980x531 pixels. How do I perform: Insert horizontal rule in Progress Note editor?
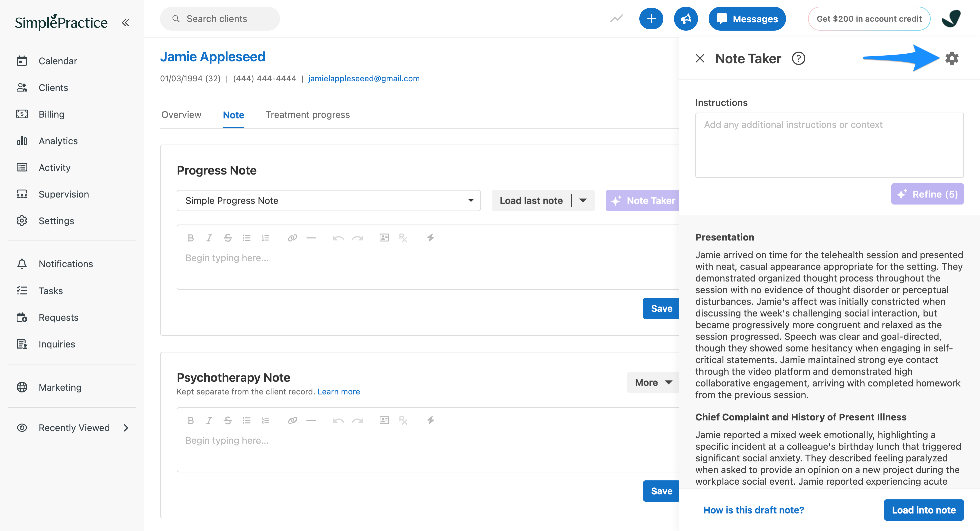click(311, 238)
